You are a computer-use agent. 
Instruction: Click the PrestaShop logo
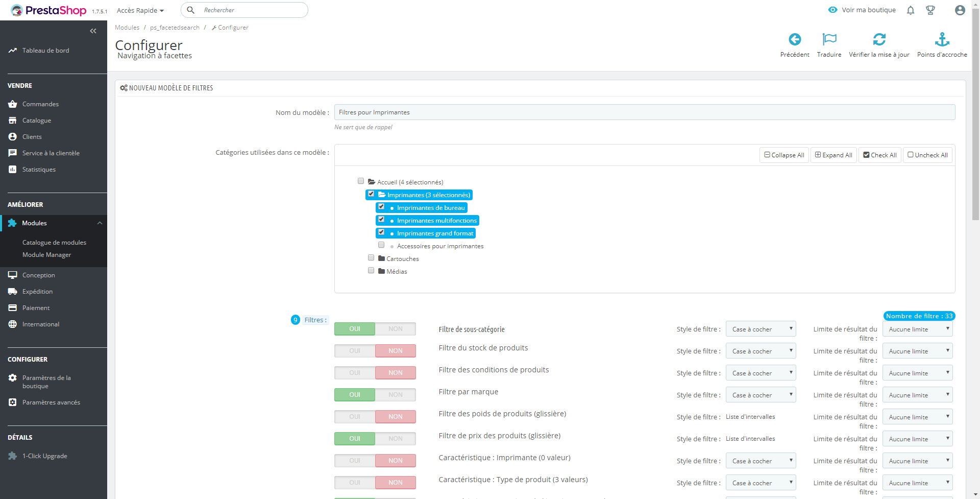point(48,10)
